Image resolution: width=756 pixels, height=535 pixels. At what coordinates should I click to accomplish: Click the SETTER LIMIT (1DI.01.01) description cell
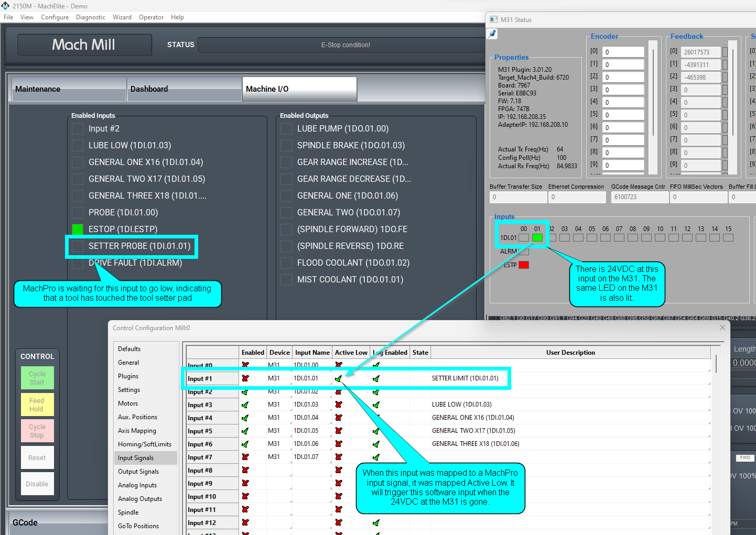point(570,378)
